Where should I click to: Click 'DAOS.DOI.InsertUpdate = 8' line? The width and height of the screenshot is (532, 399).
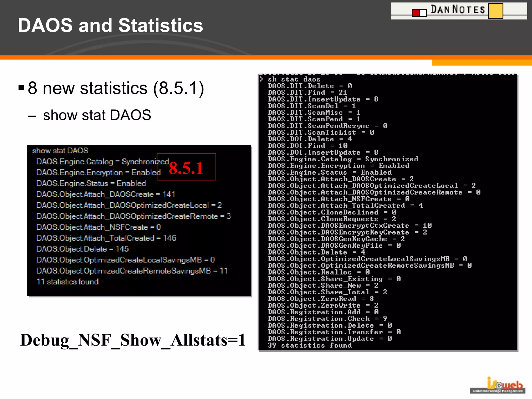point(323,152)
